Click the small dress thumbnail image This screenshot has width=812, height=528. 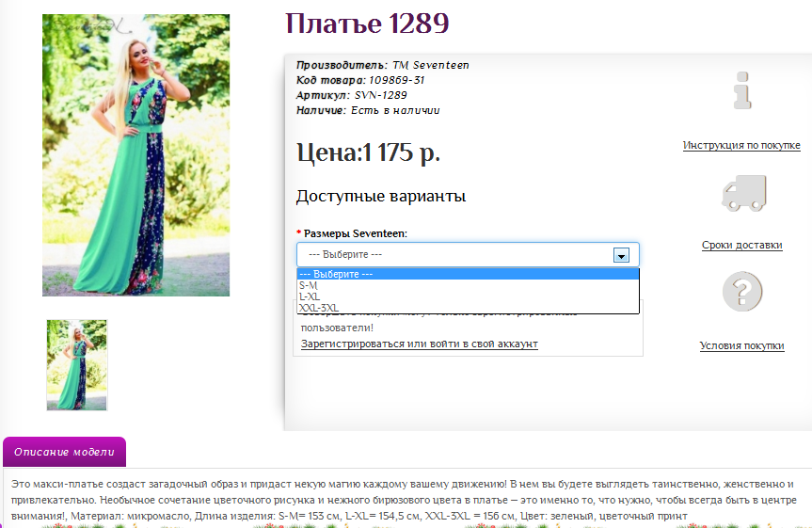76,365
